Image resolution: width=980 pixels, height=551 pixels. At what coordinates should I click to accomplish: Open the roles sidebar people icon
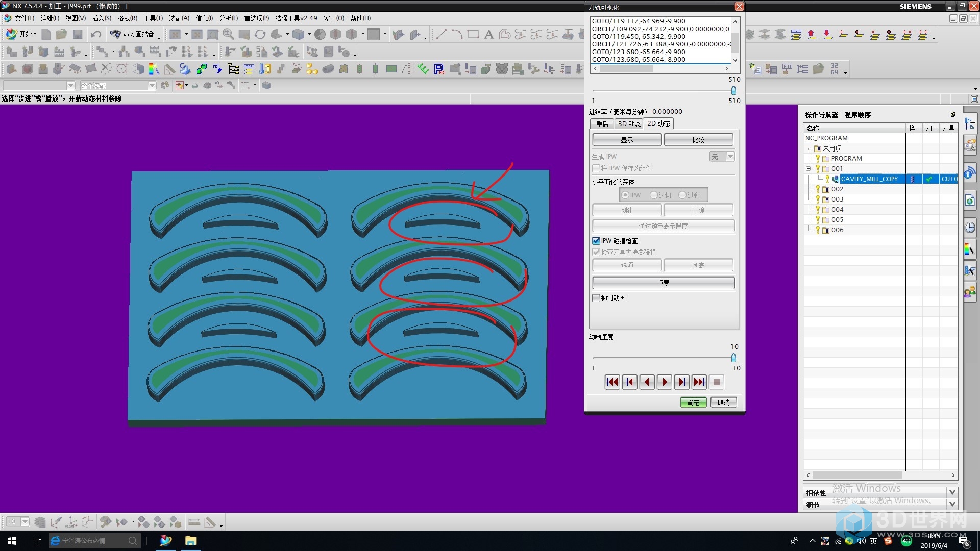(x=970, y=293)
